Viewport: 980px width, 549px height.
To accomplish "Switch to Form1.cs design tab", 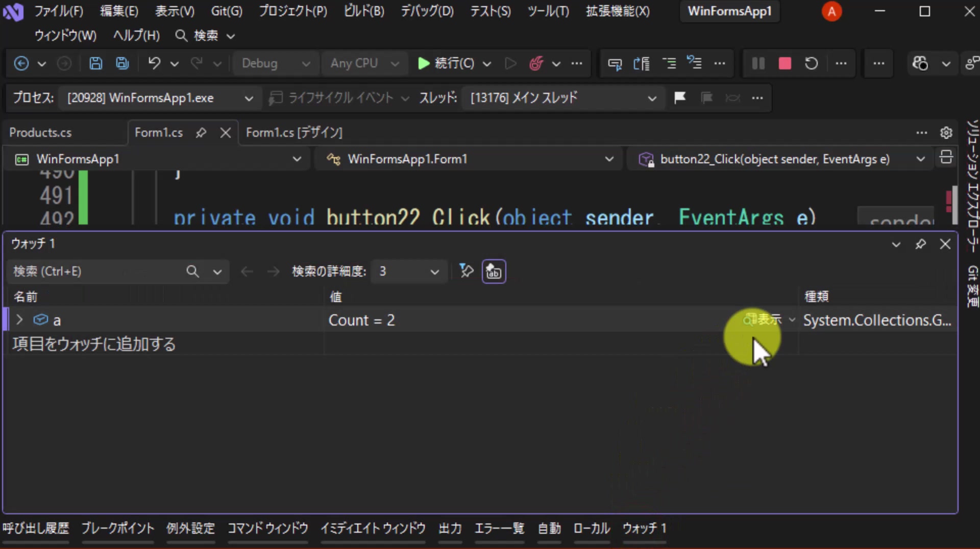I will (x=294, y=133).
